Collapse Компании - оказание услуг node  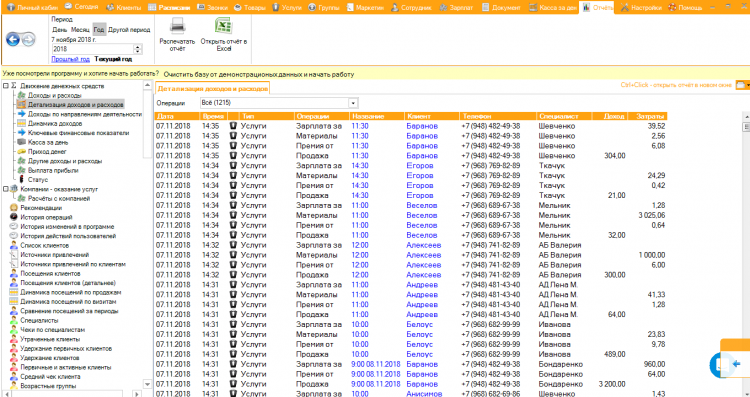point(6,189)
